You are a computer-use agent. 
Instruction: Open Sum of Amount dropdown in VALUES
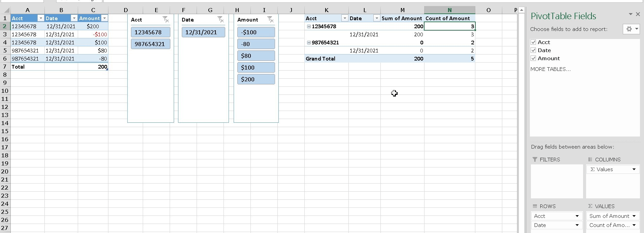click(x=634, y=216)
